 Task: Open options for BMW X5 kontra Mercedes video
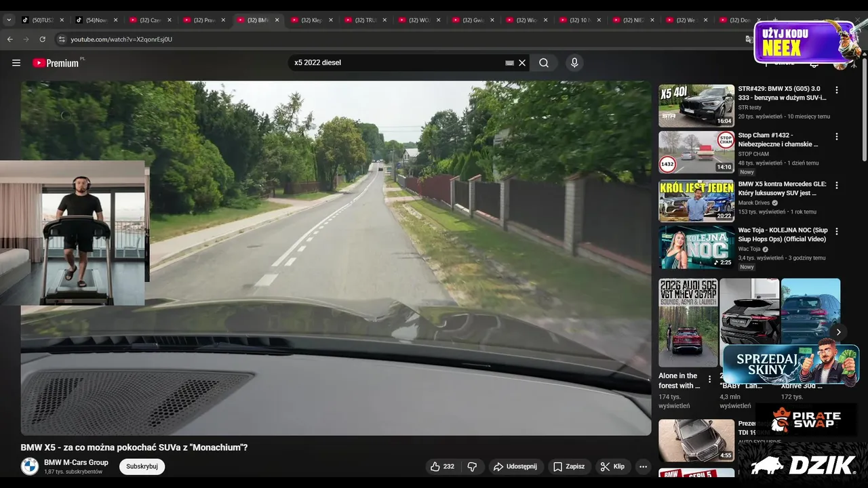coord(837,185)
